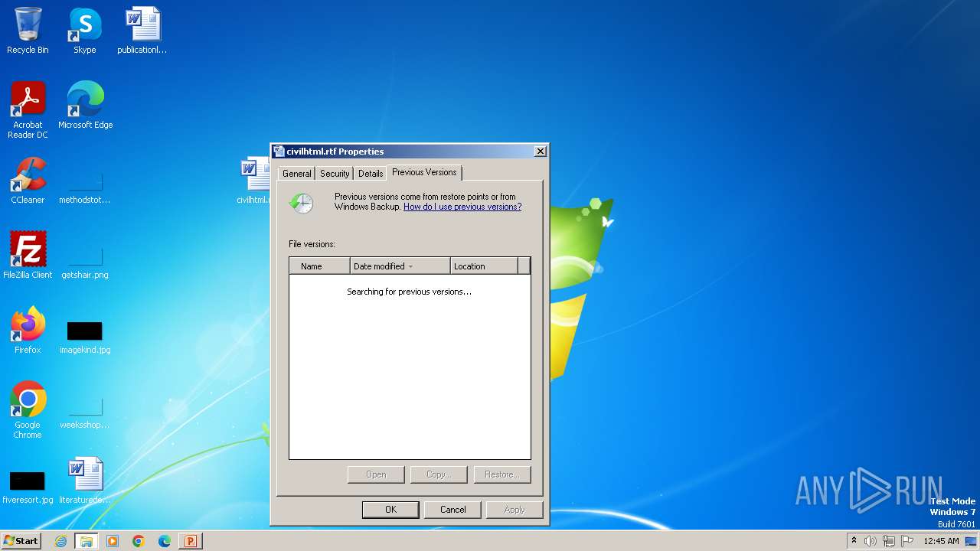Open Acrobat Reader DC shortcut
Viewport: 980px width, 551px height.
coord(28,109)
